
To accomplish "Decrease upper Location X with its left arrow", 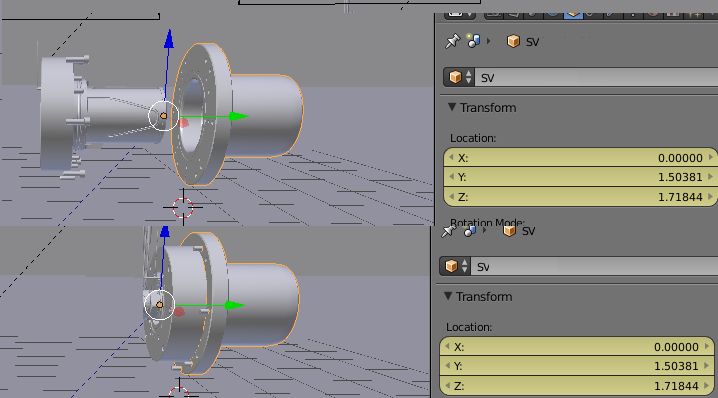I will coord(451,158).
